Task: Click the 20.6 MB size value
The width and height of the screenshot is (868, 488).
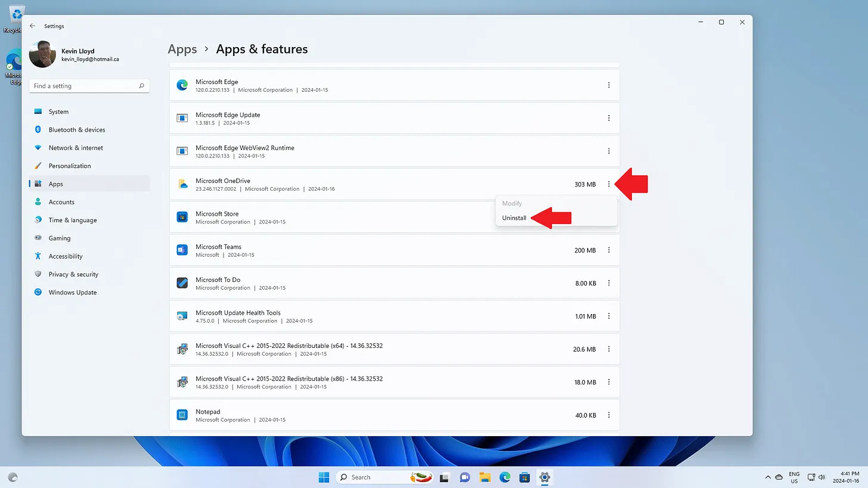Action: pyautogui.click(x=584, y=350)
